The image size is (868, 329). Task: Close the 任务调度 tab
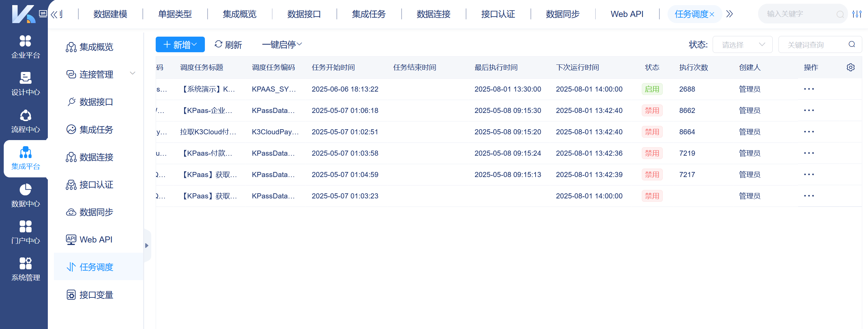click(712, 14)
